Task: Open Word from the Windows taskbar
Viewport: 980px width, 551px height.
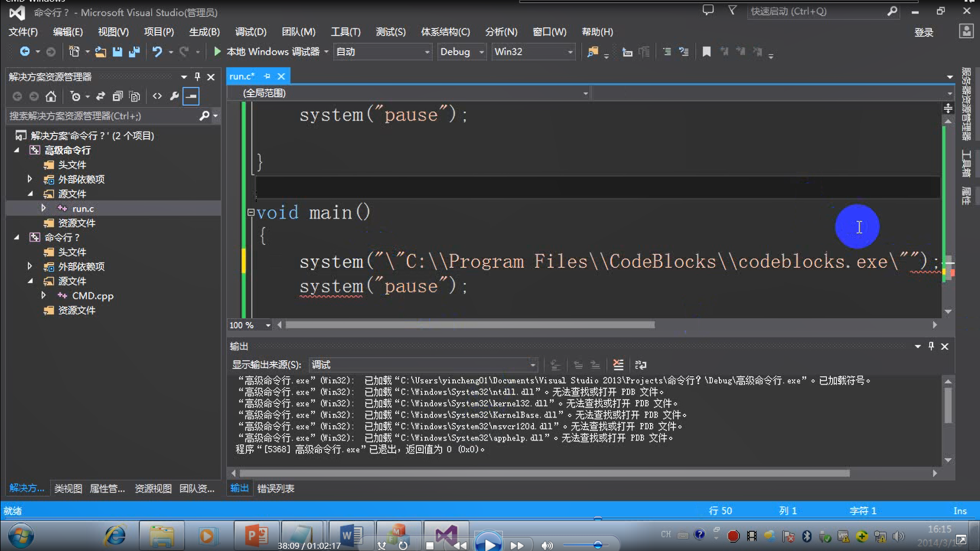Action: (350, 535)
